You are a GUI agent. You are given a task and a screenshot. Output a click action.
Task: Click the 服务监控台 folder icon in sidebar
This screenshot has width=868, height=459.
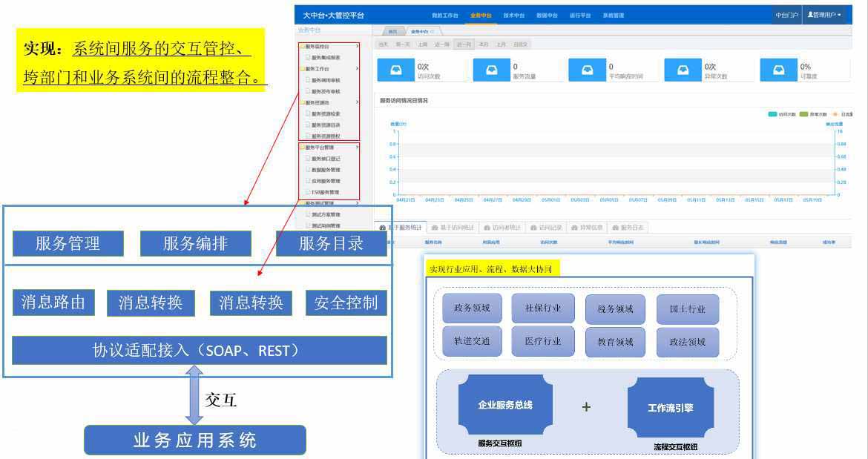click(301, 46)
